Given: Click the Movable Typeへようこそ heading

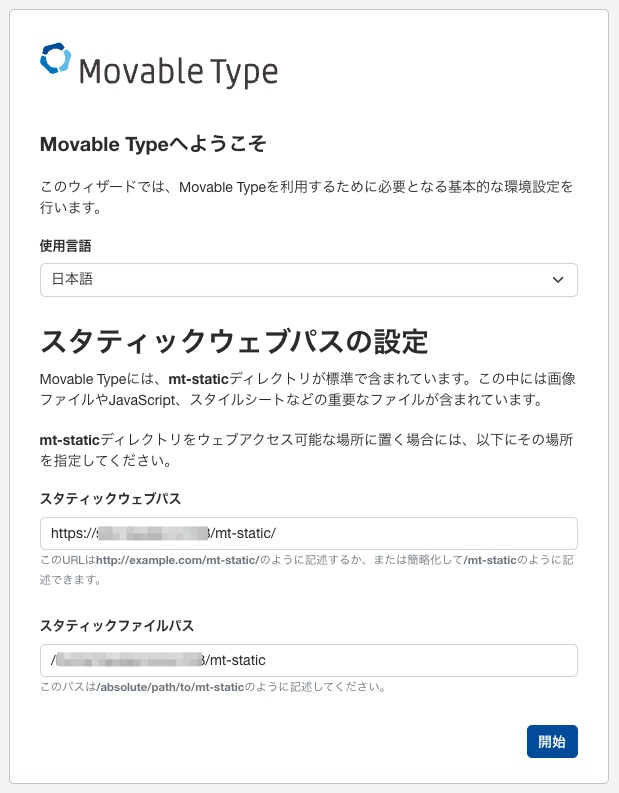Looking at the screenshot, I should tap(153, 144).
